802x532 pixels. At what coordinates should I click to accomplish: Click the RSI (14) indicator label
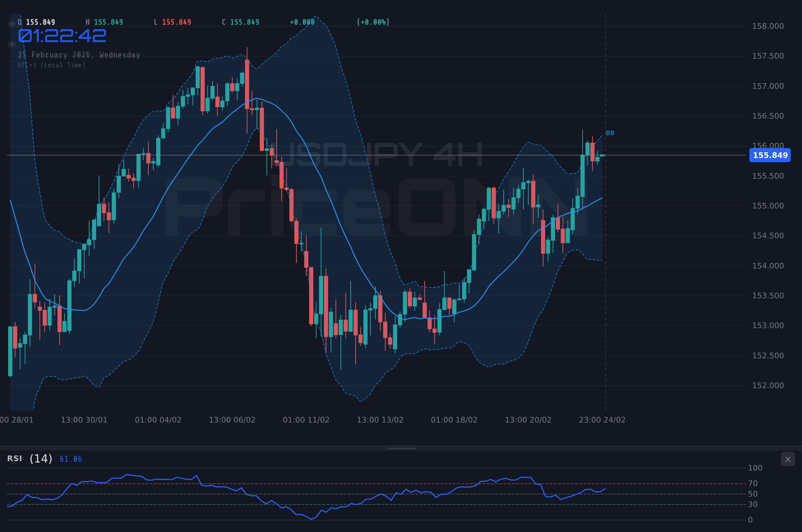[x=29, y=459]
